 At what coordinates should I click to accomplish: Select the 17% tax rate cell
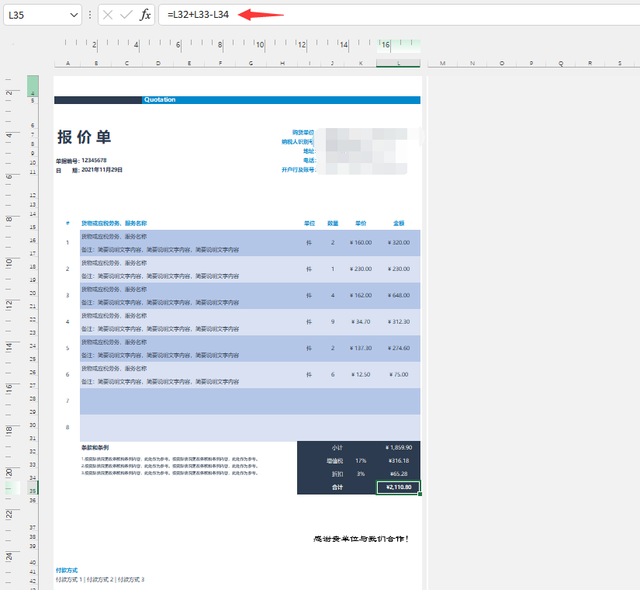361,461
